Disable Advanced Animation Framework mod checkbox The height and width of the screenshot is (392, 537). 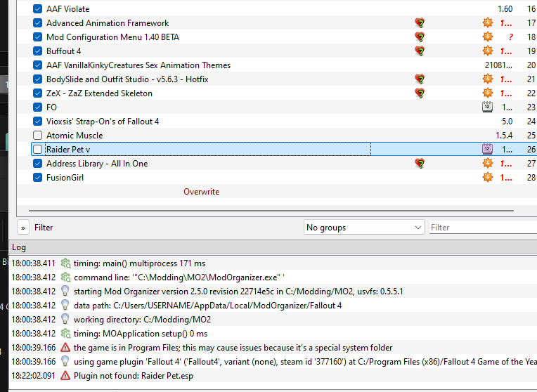coord(38,23)
